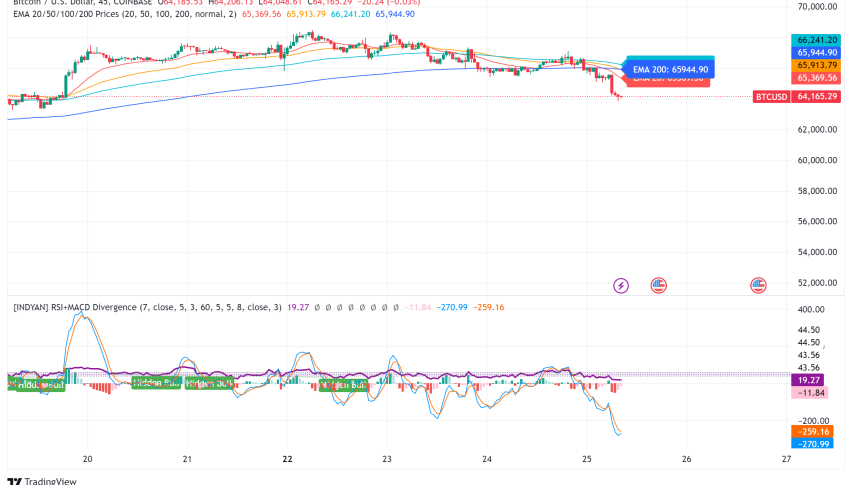852x485 pixels.
Task: Click bold date 22 on the time axis
Action: click(287, 459)
